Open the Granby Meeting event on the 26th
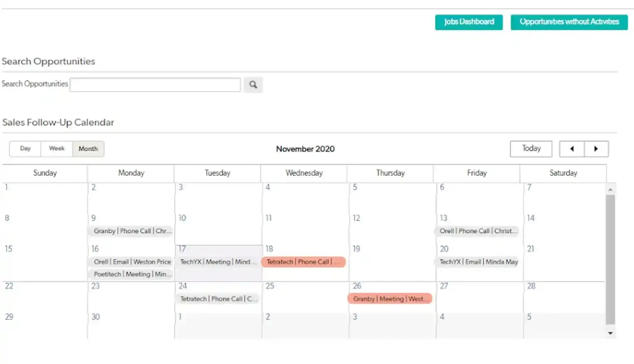Image resolution: width=634 pixels, height=364 pixels. [389, 298]
